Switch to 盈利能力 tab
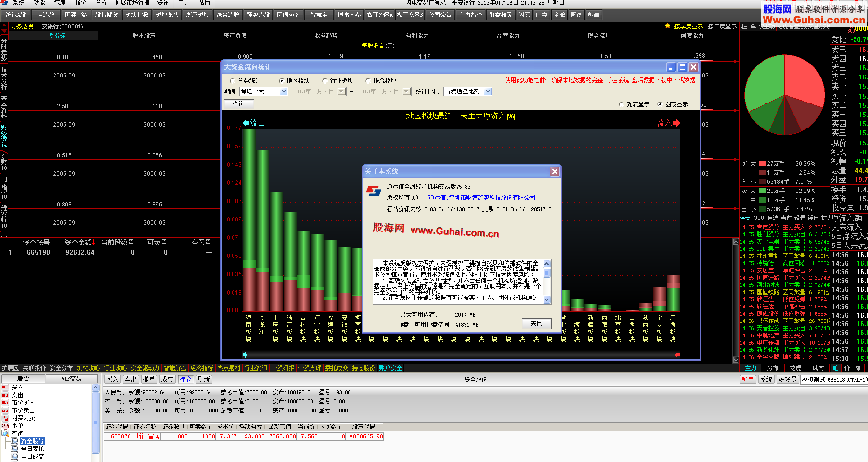Screen dimensions: 868x462 coord(417,36)
